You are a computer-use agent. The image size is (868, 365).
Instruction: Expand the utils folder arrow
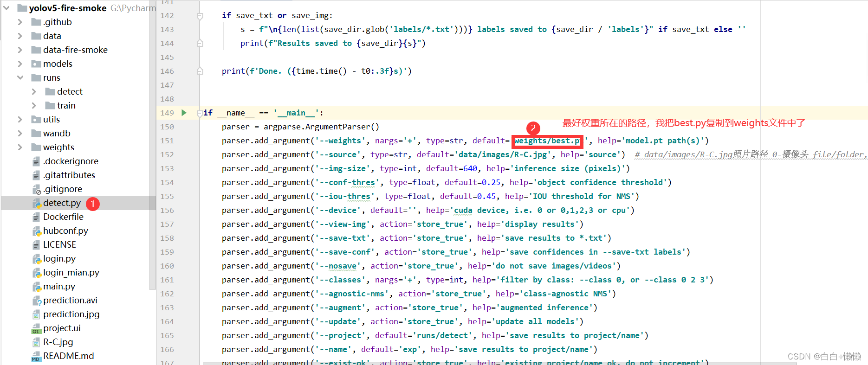click(x=20, y=119)
